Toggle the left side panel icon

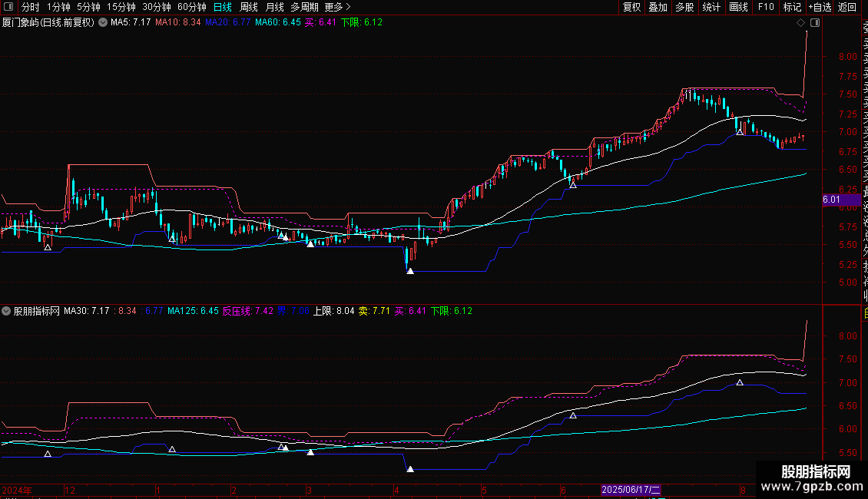coord(8,7)
